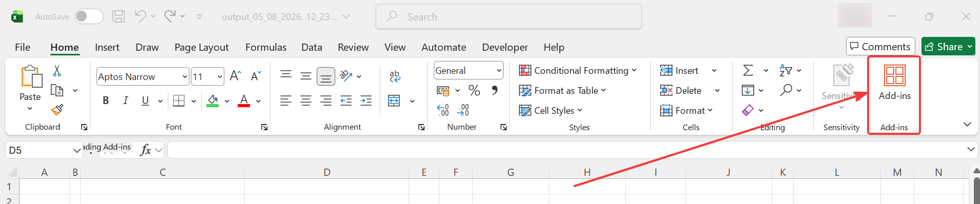The height and width of the screenshot is (204, 980).
Task: Switch to Insert tab
Action: (x=107, y=47)
